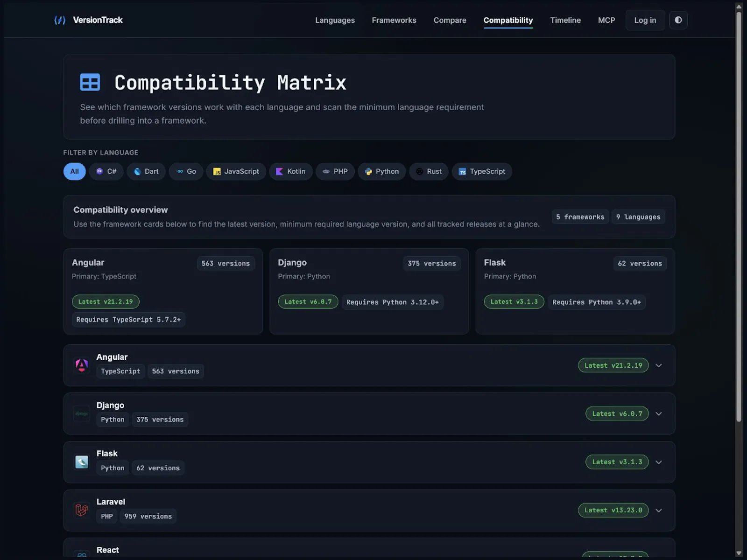
Task: Click '959 versions' tag in Laravel row
Action: 148,516
